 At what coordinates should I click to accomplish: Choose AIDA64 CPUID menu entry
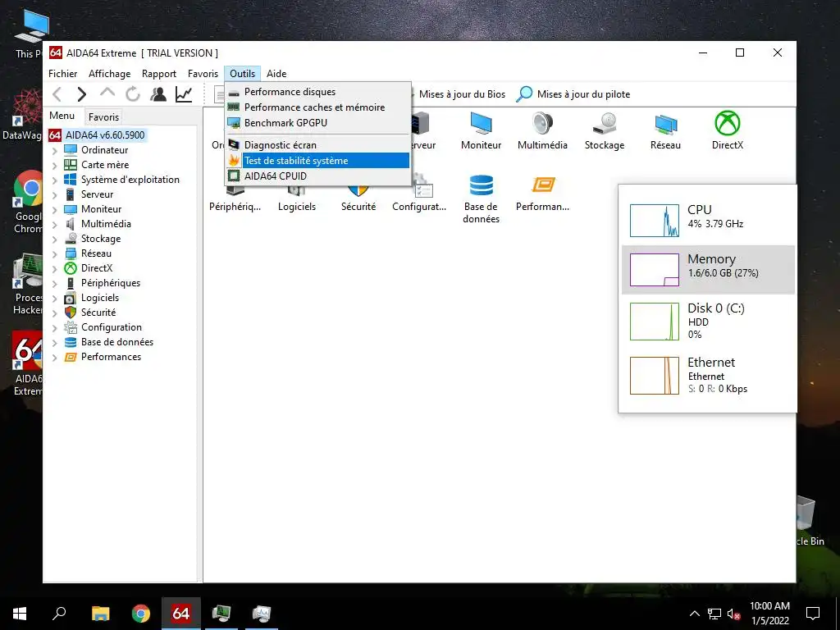318,176
